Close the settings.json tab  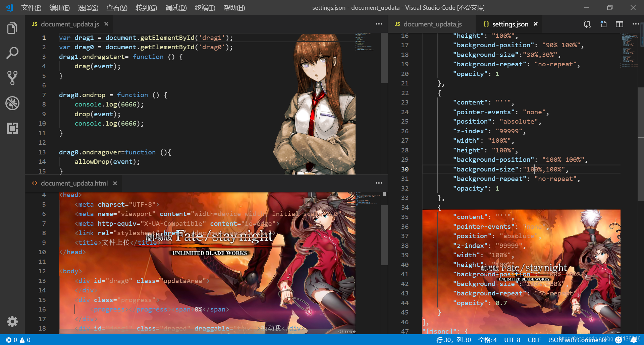point(536,24)
